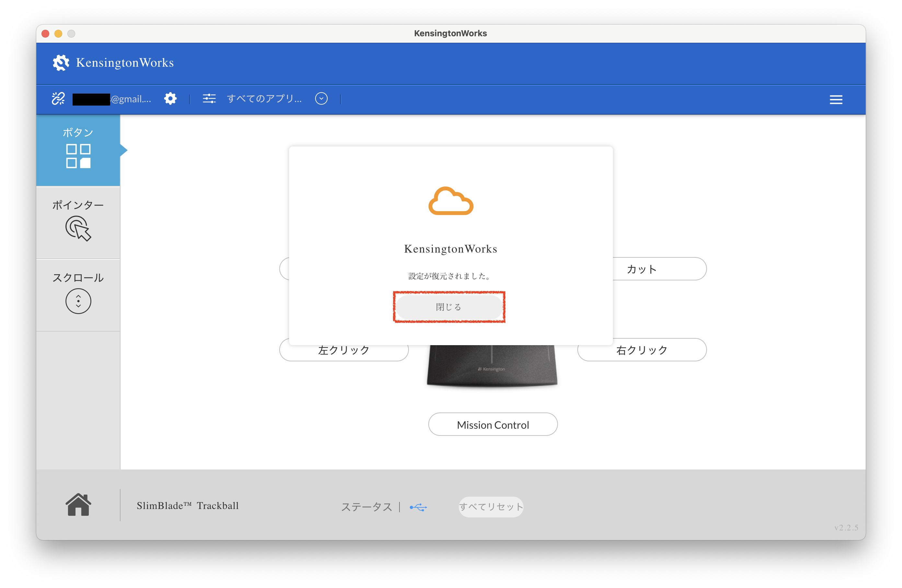902x588 pixels.
Task: Select the 左クリック button assignment
Action: (344, 350)
